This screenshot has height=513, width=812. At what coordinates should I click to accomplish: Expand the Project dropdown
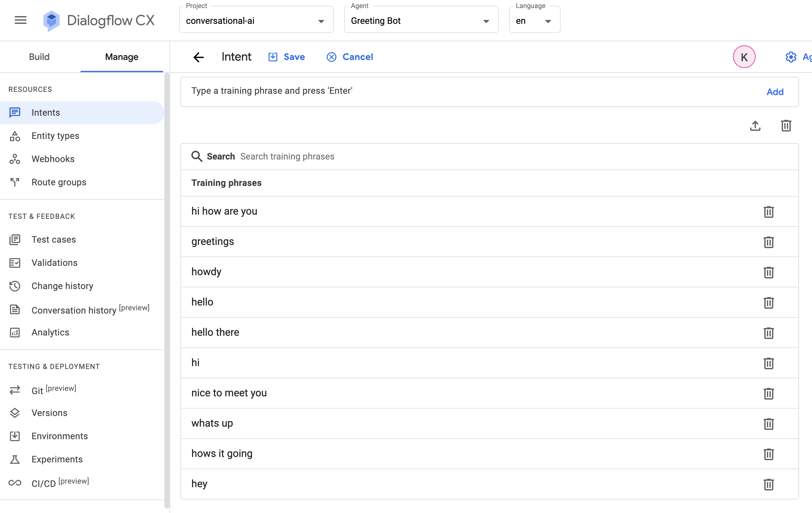tap(256, 21)
